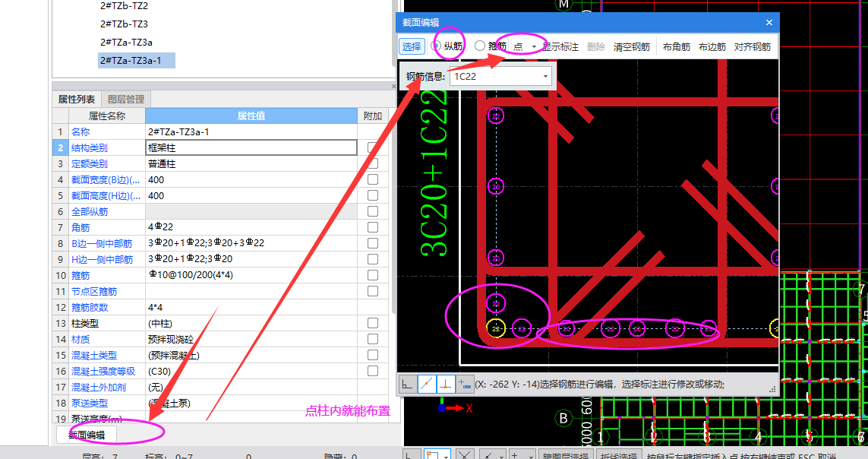Check the 附加 box for 混凝土强度等级

tap(373, 371)
